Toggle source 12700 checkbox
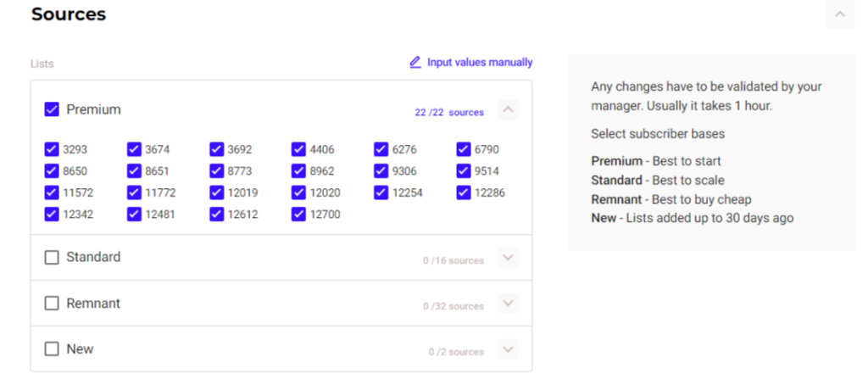The height and width of the screenshot is (379, 868). 298,215
